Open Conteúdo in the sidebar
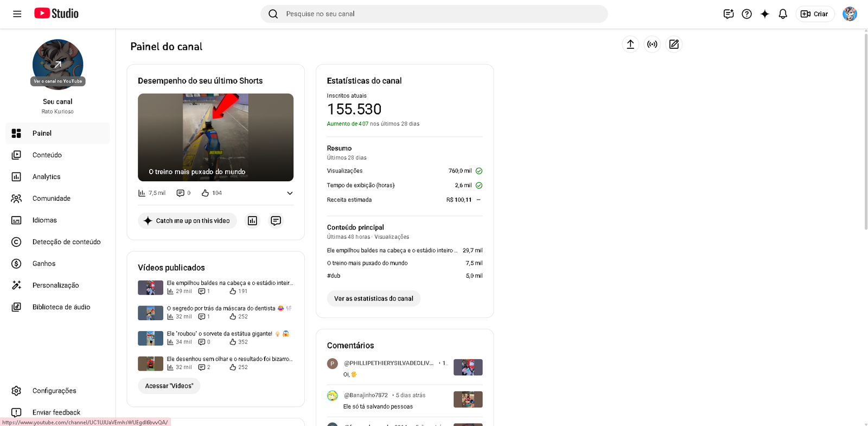This screenshot has height=426, width=868. coord(47,155)
